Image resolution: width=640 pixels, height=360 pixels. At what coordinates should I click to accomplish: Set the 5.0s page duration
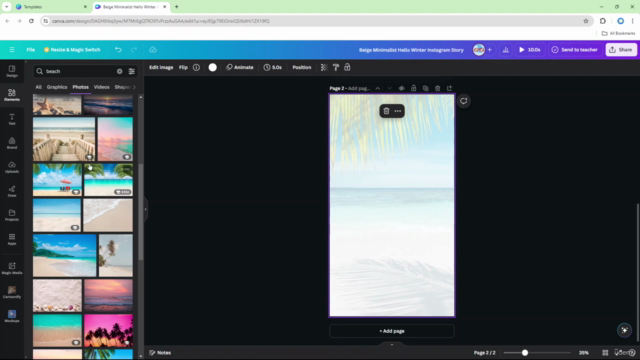click(x=273, y=67)
